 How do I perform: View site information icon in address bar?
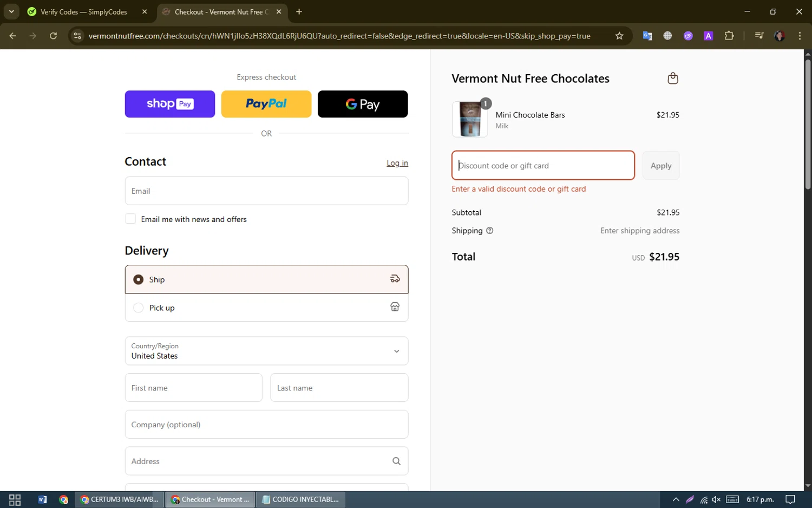point(77,36)
